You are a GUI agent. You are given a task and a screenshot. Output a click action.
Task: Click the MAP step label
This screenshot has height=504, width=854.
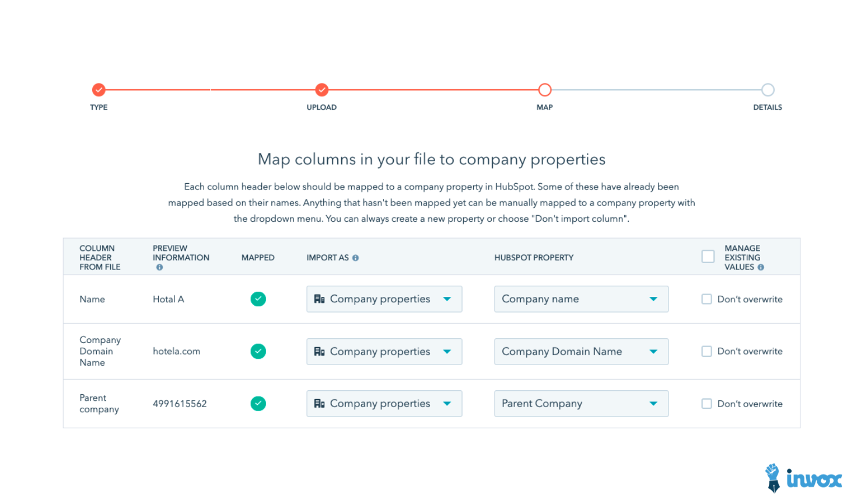[545, 107]
